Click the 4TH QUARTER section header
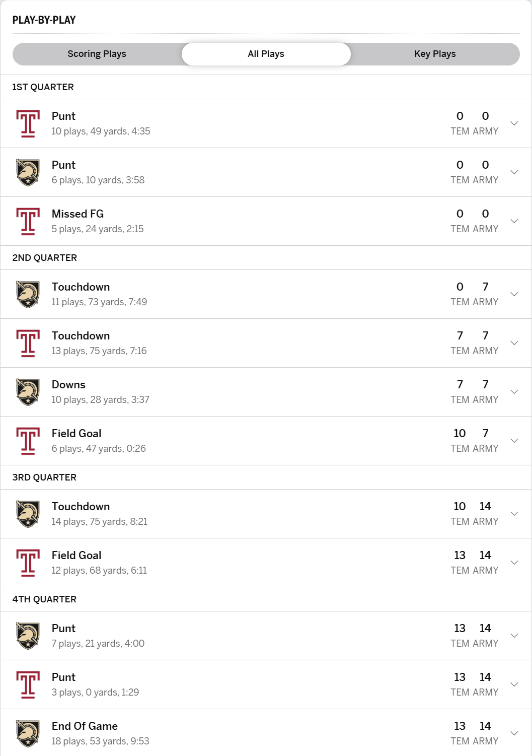This screenshot has width=532, height=756. (x=44, y=599)
